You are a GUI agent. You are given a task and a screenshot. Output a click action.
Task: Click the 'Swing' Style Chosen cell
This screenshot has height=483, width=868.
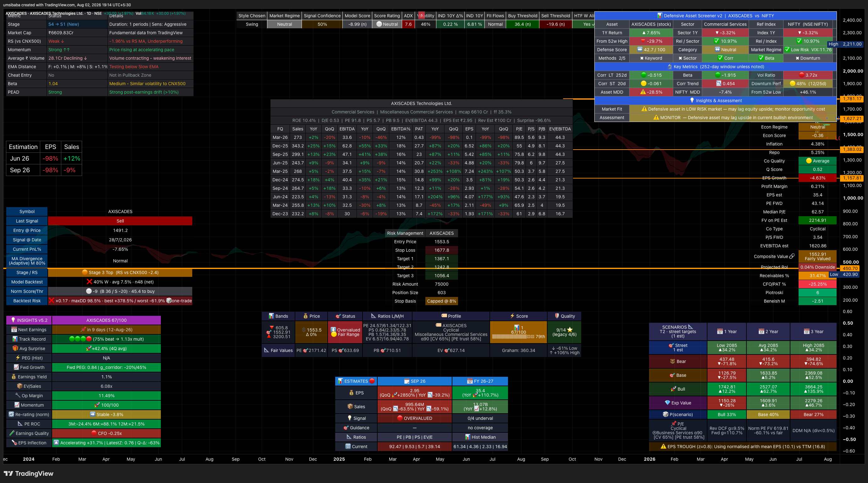pyautogui.click(x=252, y=24)
